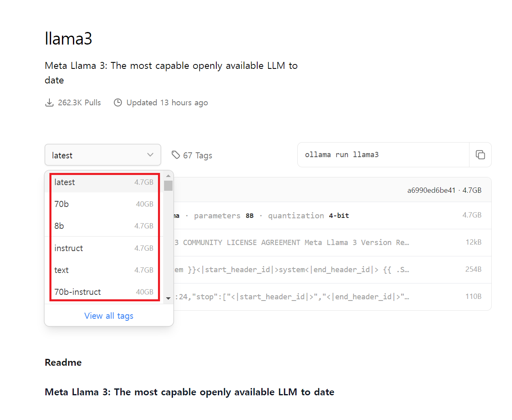Open the View all tags link
The height and width of the screenshot is (420, 512).
tap(109, 316)
